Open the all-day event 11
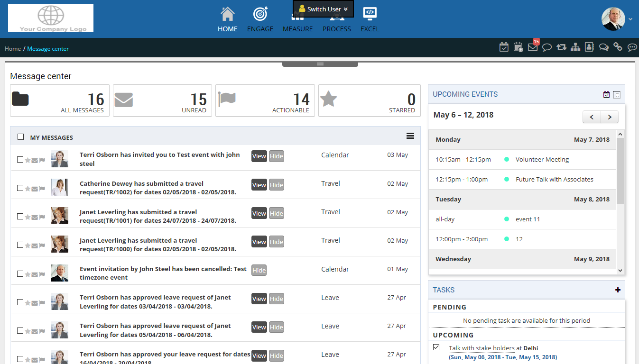The image size is (639, 364). click(x=528, y=219)
